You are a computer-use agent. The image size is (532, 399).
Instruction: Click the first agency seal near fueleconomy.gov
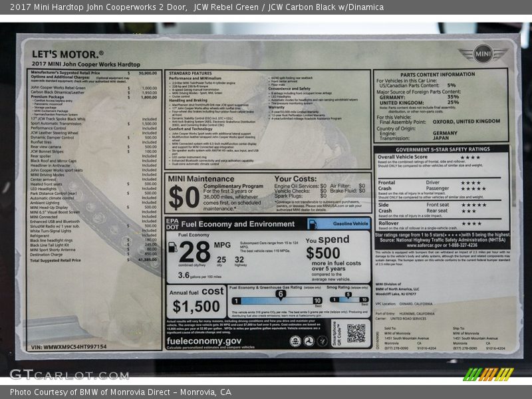coord(295,340)
